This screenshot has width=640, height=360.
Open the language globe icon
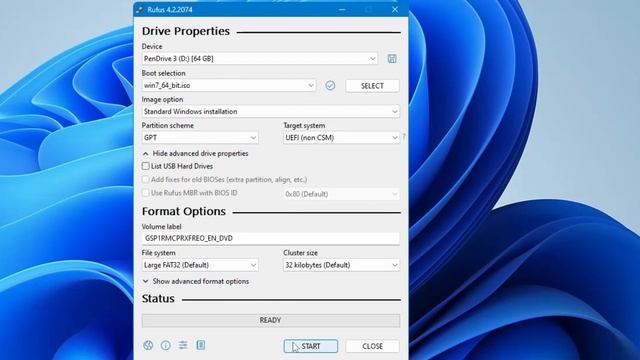[148, 345]
